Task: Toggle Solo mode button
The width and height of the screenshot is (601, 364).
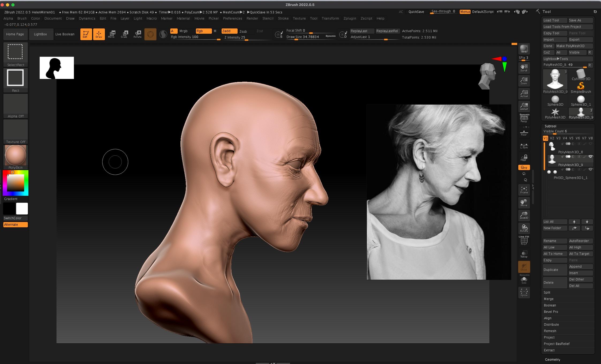Action: point(524,280)
